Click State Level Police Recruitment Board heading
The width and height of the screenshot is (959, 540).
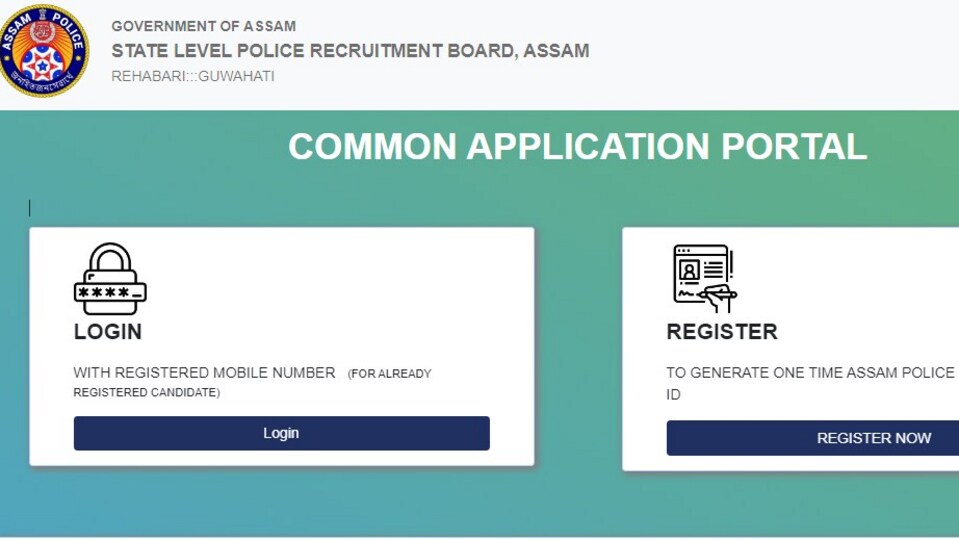[x=350, y=51]
